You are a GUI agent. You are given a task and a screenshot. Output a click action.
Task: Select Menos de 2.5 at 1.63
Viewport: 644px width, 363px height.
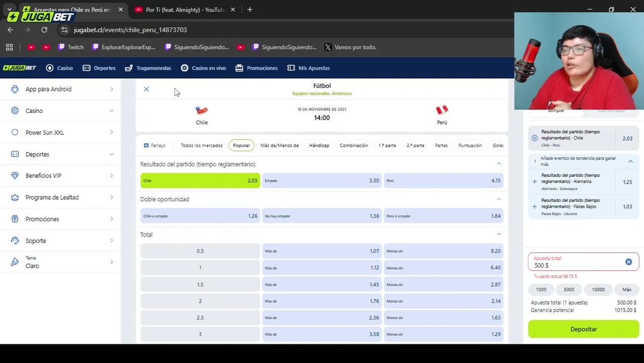pyautogui.click(x=443, y=318)
